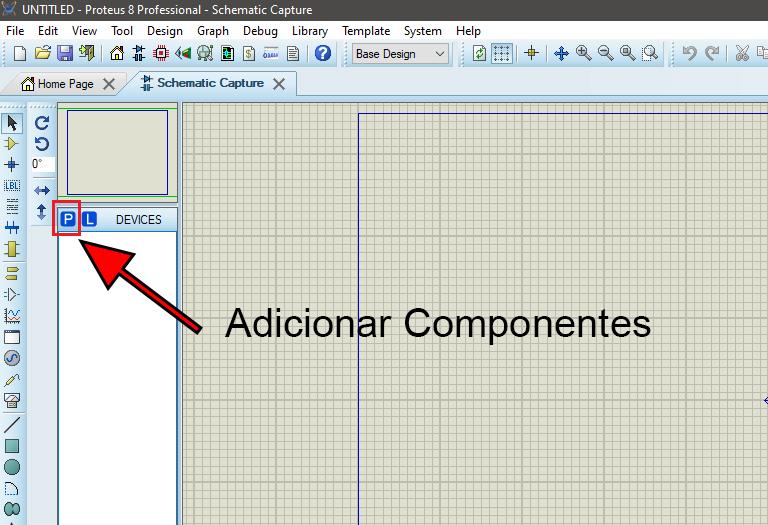Select the Subcircuit Mode tool
Screen dimensions: 768x525
pyautogui.click(x=12, y=249)
